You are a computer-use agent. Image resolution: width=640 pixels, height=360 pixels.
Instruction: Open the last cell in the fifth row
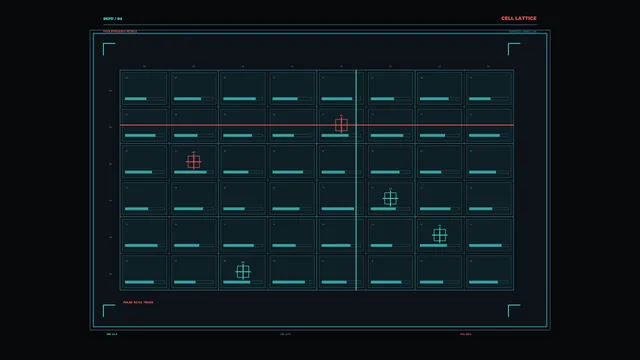[x=489, y=235]
